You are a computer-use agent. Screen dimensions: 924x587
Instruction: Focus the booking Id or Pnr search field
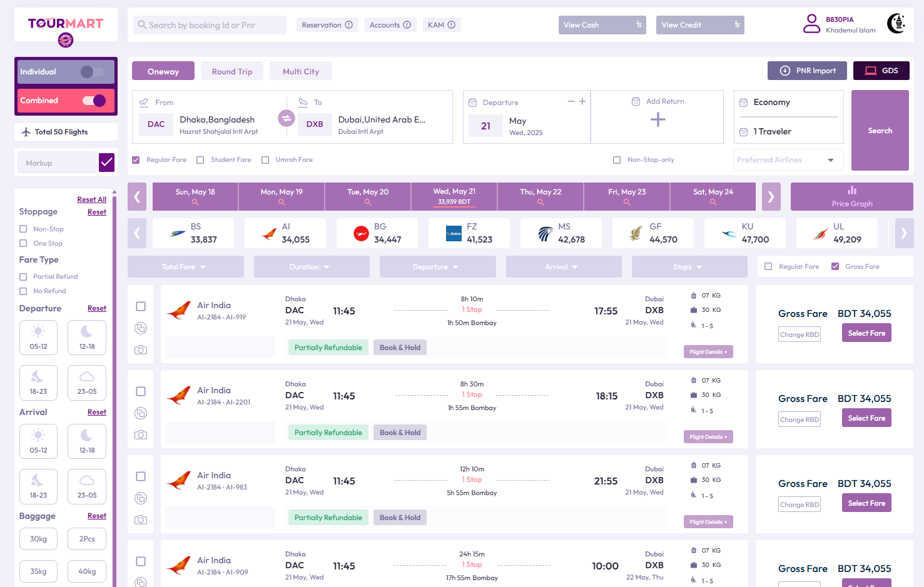[210, 25]
